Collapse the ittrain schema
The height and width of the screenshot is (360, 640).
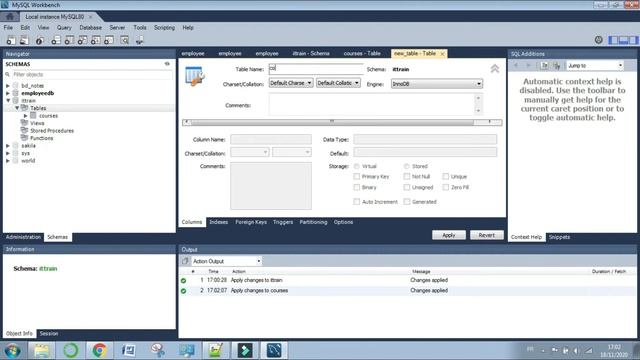[8, 100]
